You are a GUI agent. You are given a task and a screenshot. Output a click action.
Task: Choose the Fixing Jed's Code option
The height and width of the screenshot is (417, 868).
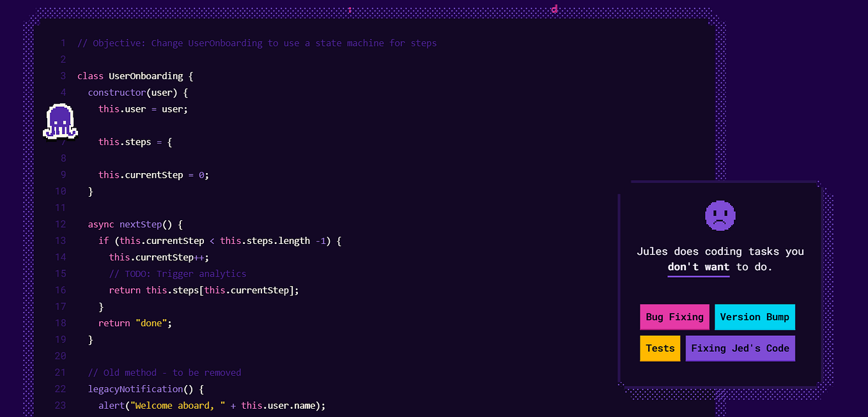[x=740, y=348]
